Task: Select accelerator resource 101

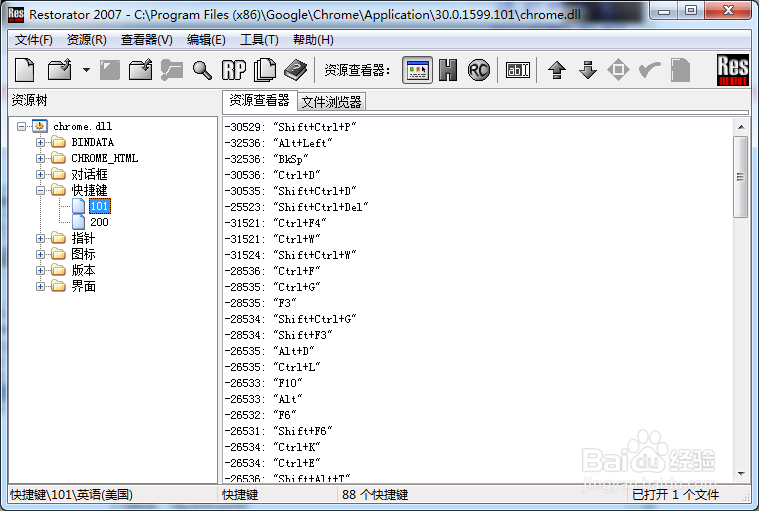Action: coord(99,206)
